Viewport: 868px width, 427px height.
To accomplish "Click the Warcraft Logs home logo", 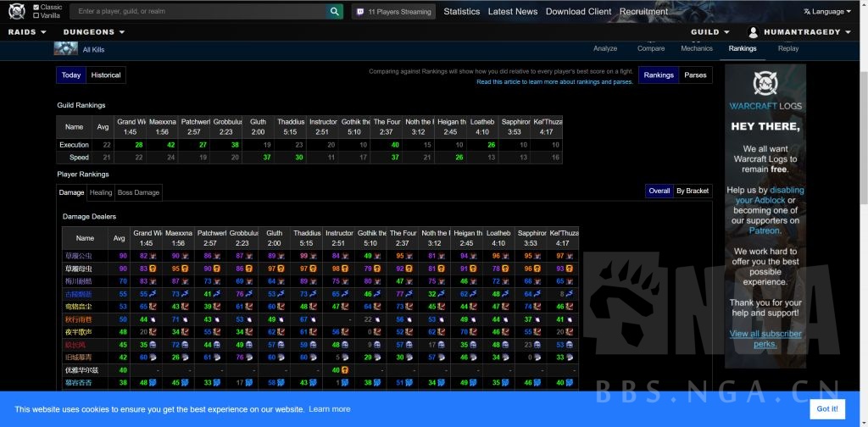I will pos(17,11).
